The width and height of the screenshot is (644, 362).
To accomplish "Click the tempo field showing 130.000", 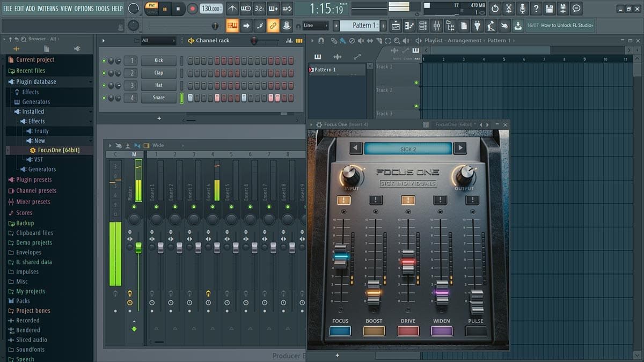I will (211, 9).
